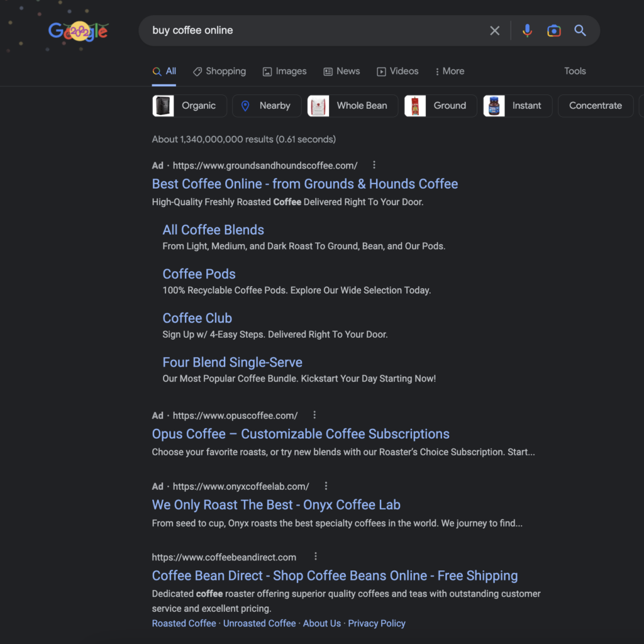Click the https://www.onyxcoffeelab.com/ ad URL

pyautogui.click(x=241, y=486)
